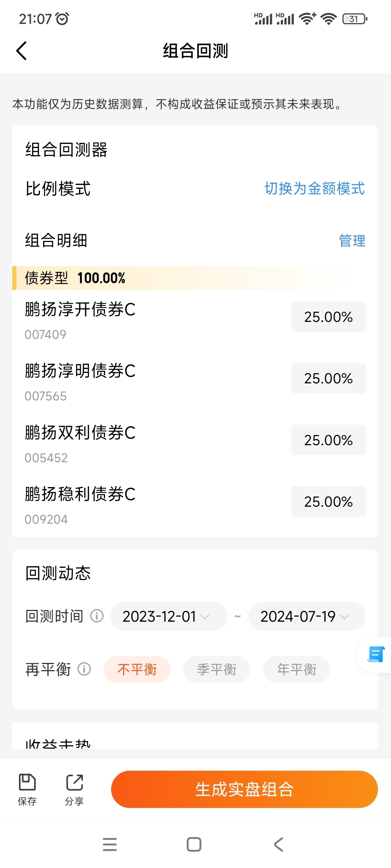Open start date 2023-12-01 dropdown
The width and height of the screenshot is (391, 868).
pyautogui.click(x=169, y=616)
